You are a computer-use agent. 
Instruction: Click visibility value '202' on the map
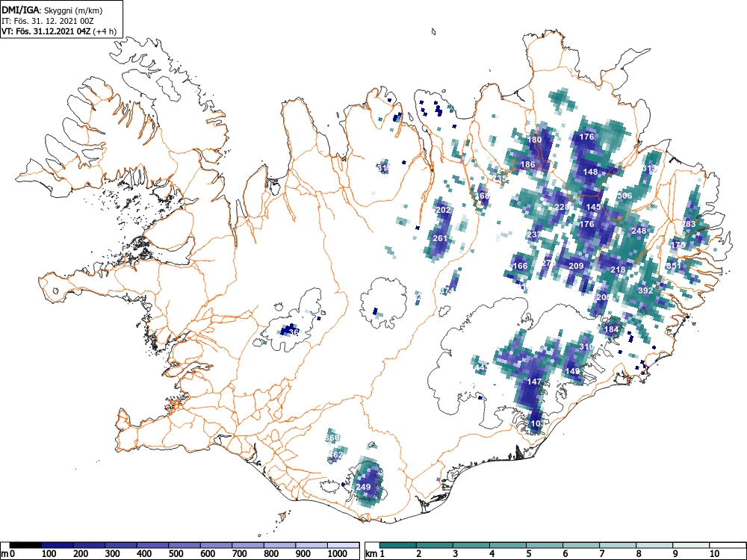point(443,210)
